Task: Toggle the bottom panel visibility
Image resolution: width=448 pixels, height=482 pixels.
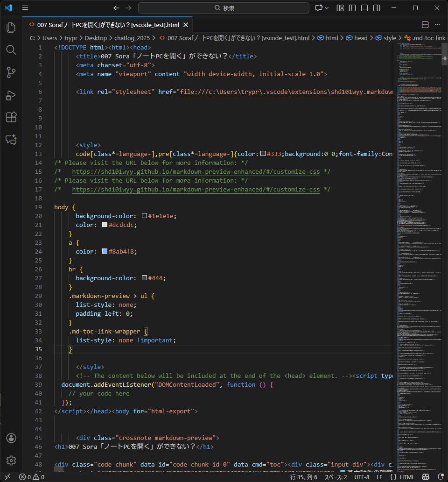Action: click(x=364, y=8)
